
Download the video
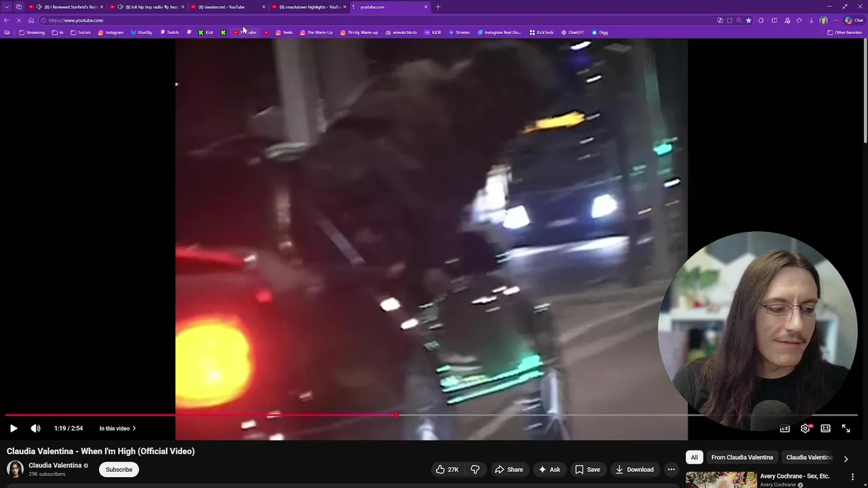point(634,470)
